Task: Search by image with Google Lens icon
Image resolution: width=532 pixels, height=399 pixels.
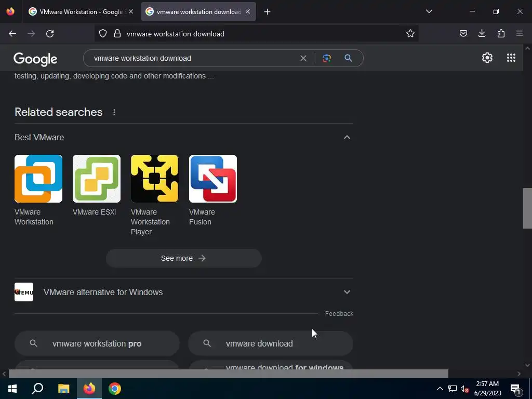Action: (x=327, y=58)
